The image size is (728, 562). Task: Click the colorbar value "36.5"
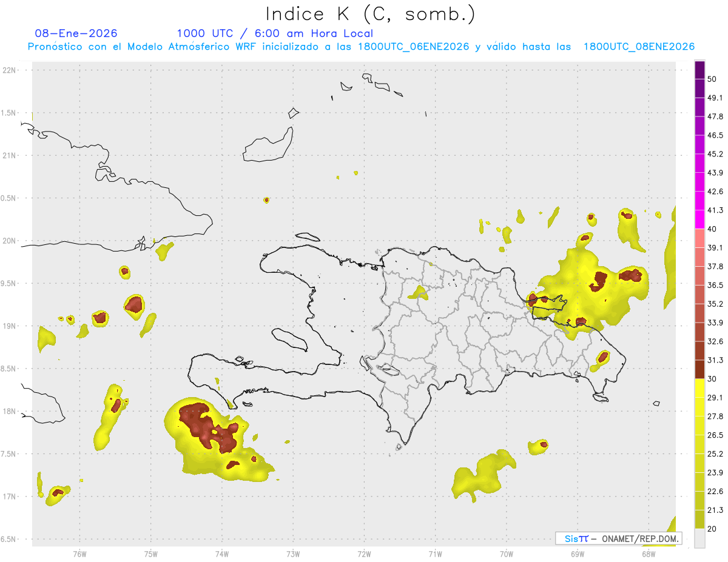pyautogui.click(x=715, y=285)
